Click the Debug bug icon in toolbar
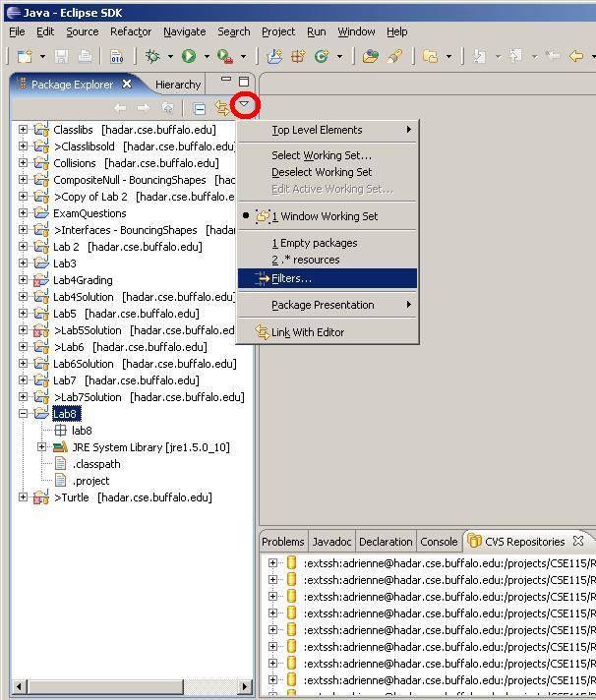 coord(152,57)
